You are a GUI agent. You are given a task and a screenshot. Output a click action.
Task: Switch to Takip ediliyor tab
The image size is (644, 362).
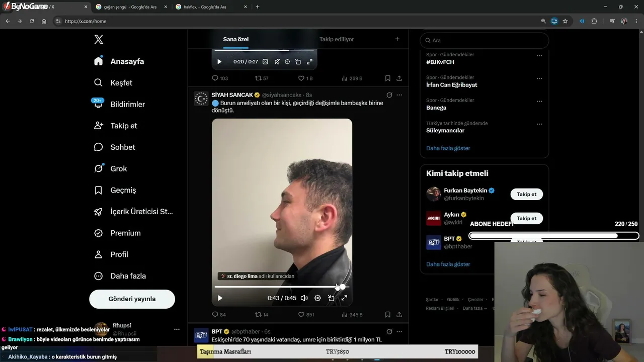tap(337, 39)
